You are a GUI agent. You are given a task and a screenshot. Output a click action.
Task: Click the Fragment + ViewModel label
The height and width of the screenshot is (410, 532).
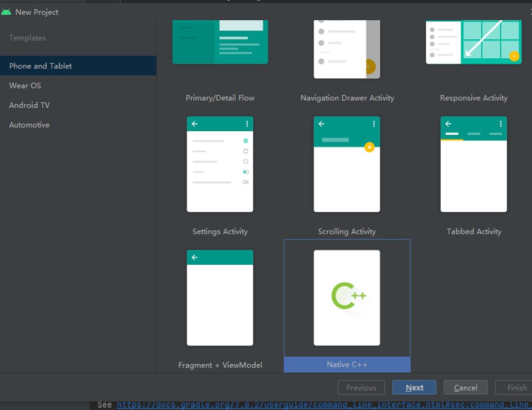point(220,365)
